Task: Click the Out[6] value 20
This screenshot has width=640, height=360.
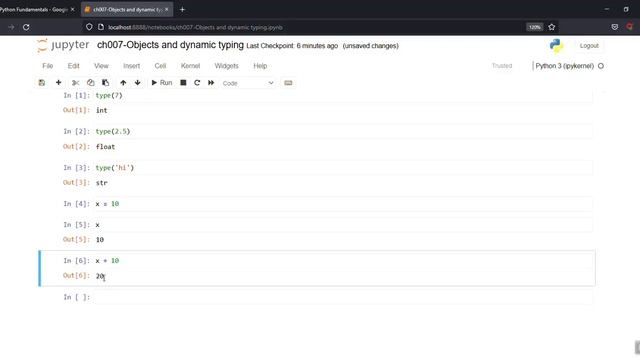Action: [x=100, y=276]
